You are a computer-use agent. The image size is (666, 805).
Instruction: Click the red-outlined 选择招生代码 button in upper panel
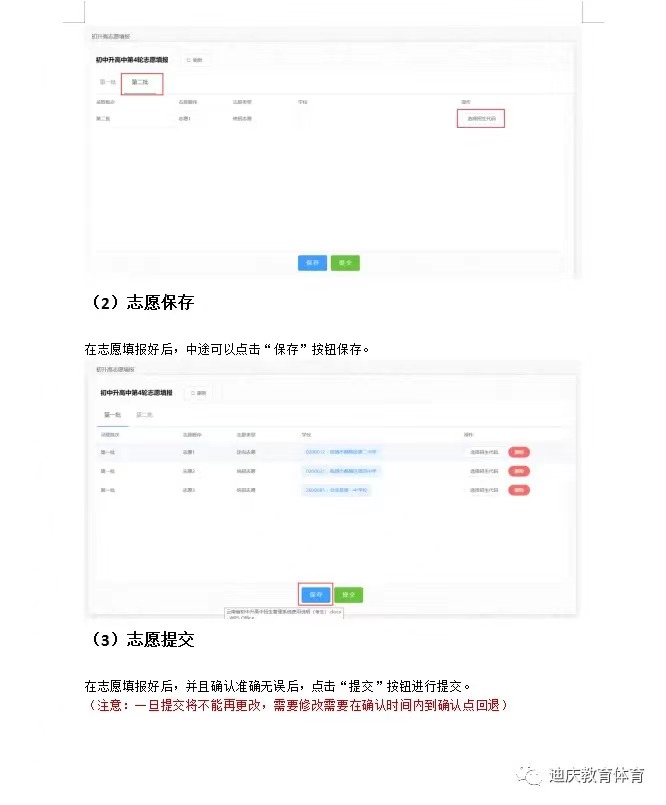pyautogui.click(x=481, y=118)
